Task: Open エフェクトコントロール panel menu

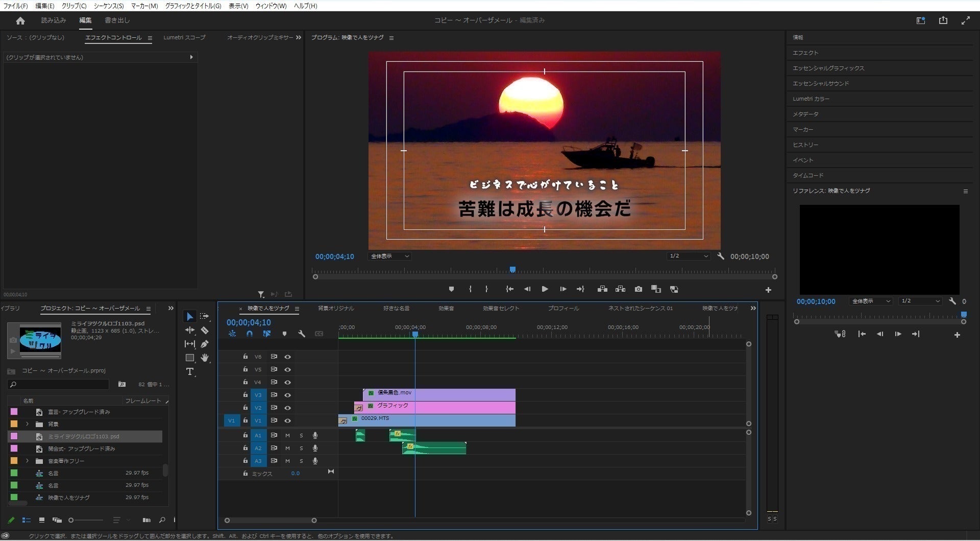Action: click(x=150, y=38)
